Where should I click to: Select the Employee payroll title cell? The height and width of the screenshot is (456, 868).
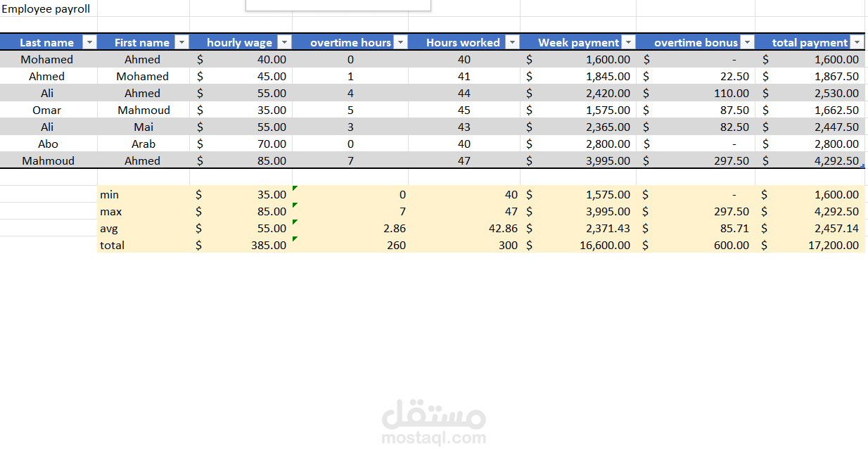[x=46, y=8]
